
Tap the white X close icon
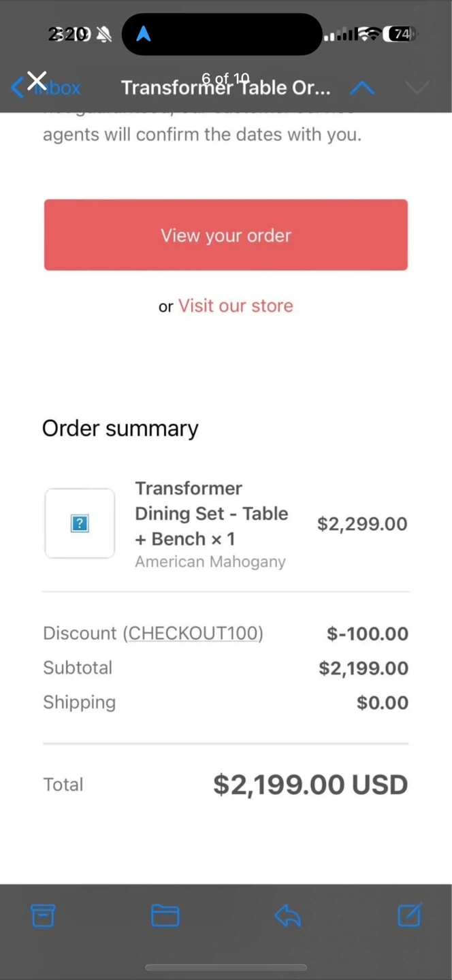point(37,81)
